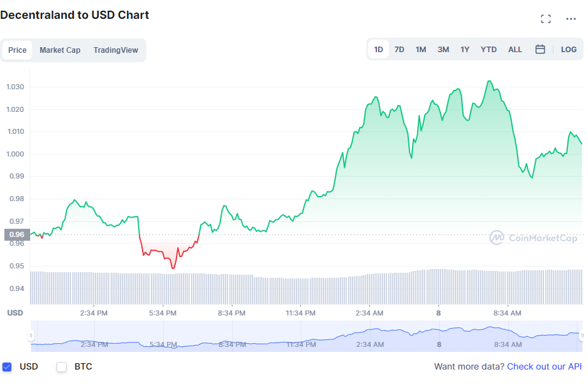Screen dimensions: 588x384
Task: Uncheck the USD checkbox
Action: (x=7, y=367)
